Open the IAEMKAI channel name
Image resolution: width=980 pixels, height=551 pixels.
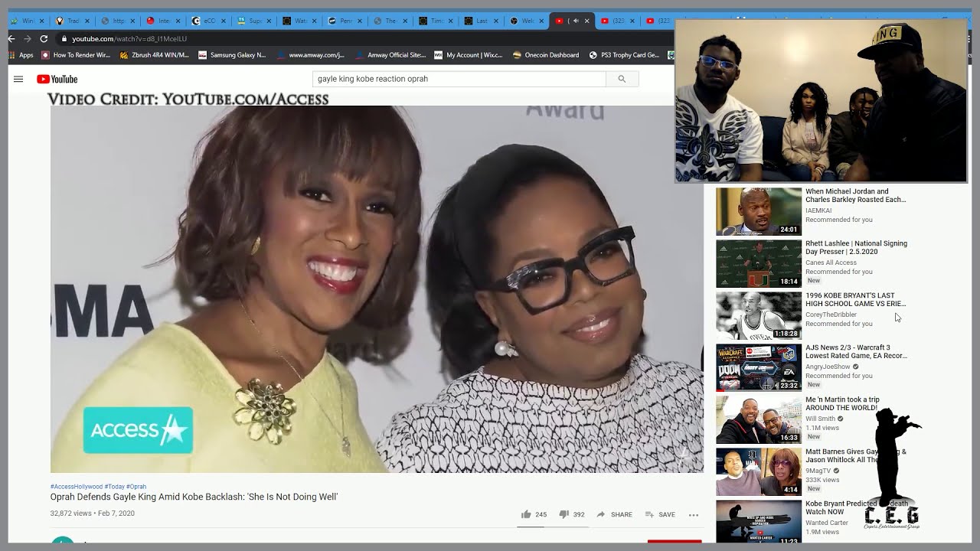pos(818,210)
